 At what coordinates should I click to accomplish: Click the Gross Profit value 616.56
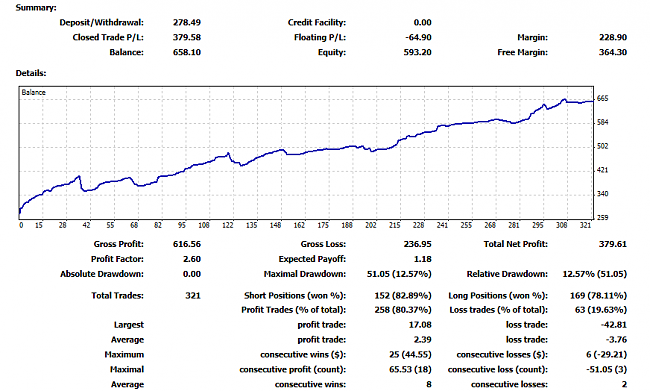tap(187, 244)
